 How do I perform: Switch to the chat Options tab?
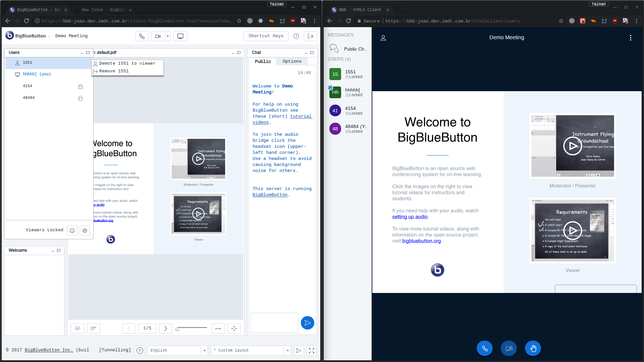[x=292, y=61]
